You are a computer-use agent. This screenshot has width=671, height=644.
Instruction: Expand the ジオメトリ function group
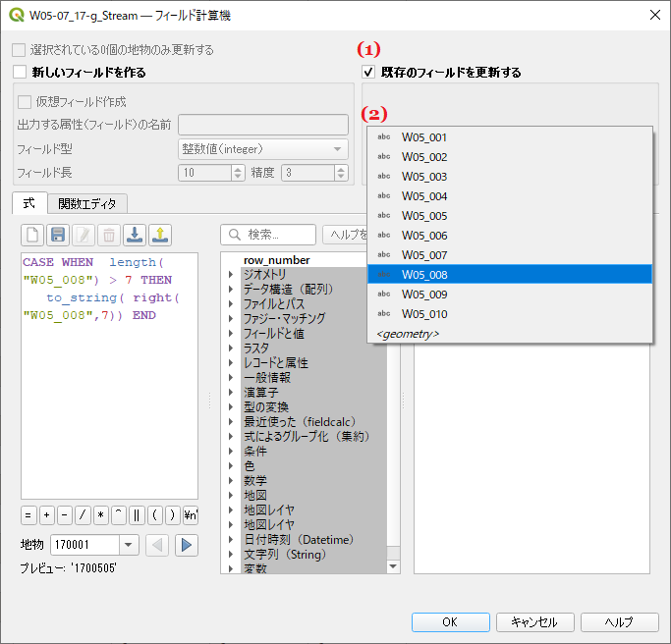[x=231, y=275]
